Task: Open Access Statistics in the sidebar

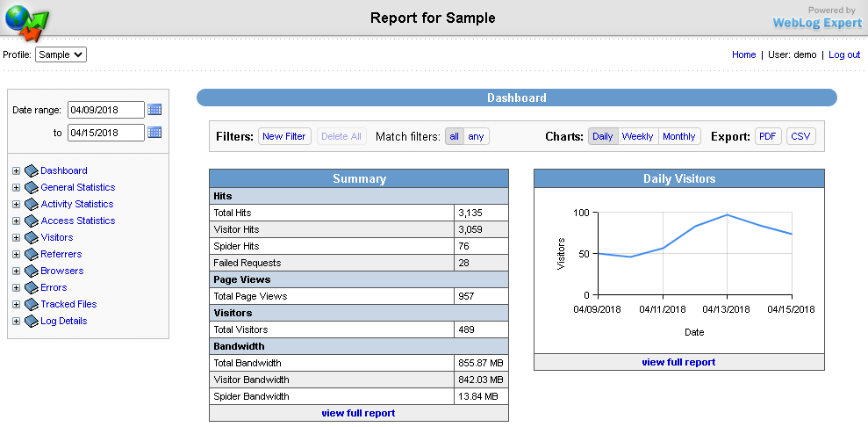Action: [x=77, y=221]
